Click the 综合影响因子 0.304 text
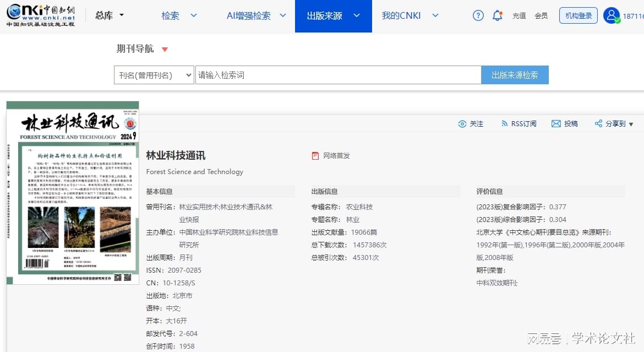Image resolution: width=644 pixels, height=352 pixels. [521, 220]
